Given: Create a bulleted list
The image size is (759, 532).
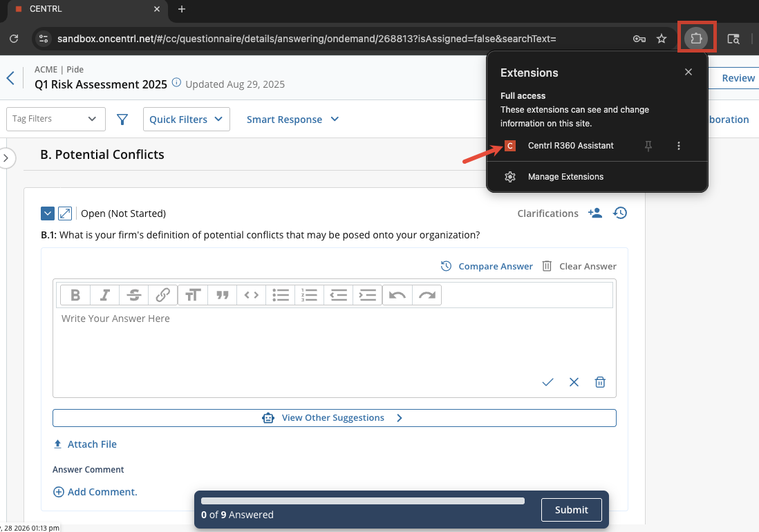Looking at the screenshot, I should pyautogui.click(x=280, y=295).
